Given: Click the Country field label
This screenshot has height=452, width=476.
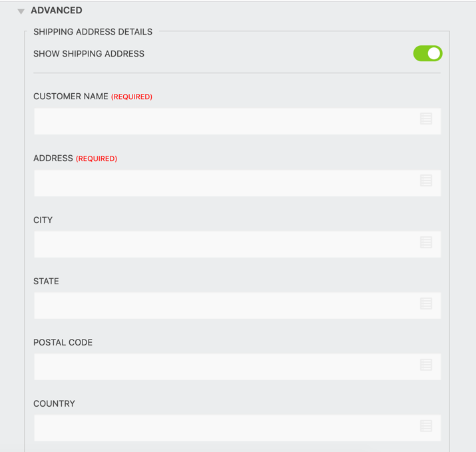Looking at the screenshot, I should point(54,404).
